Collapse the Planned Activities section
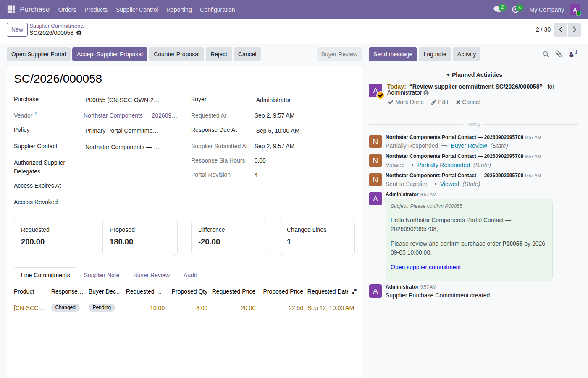 pos(474,75)
